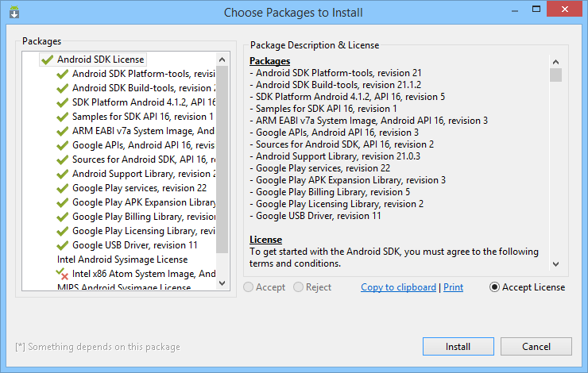This screenshot has height=373, width=588.
Task: Click the License heading in description pane
Action: tap(266, 240)
